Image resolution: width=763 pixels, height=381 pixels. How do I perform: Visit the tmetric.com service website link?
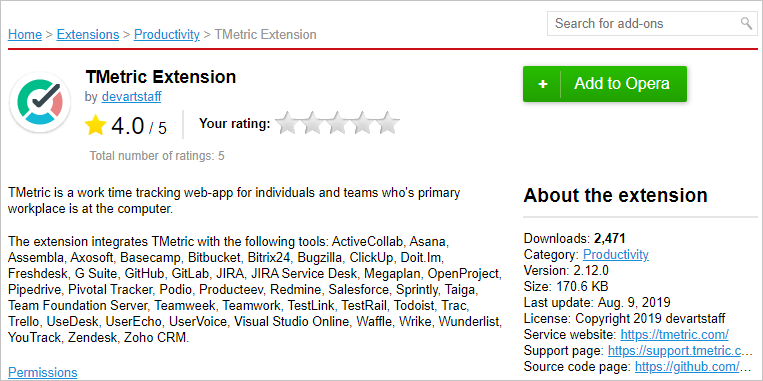point(675,334)
